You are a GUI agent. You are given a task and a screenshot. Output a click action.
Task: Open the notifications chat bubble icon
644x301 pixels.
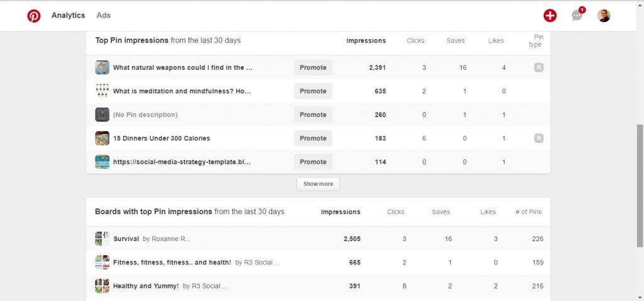577,16
